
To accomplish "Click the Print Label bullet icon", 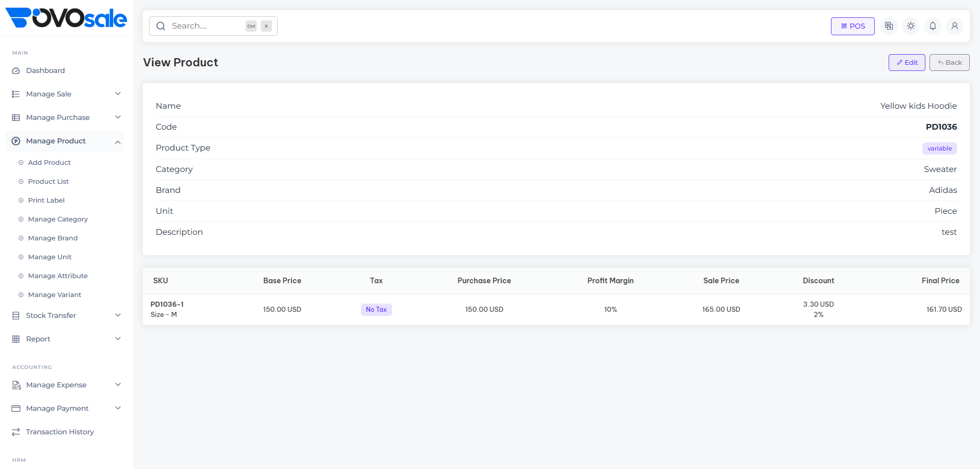I will (21, 201).
